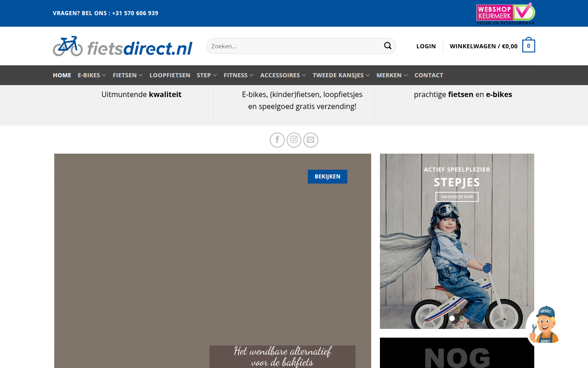
Task: Click the email envelope social icon
Action: [x=311, y=140]
